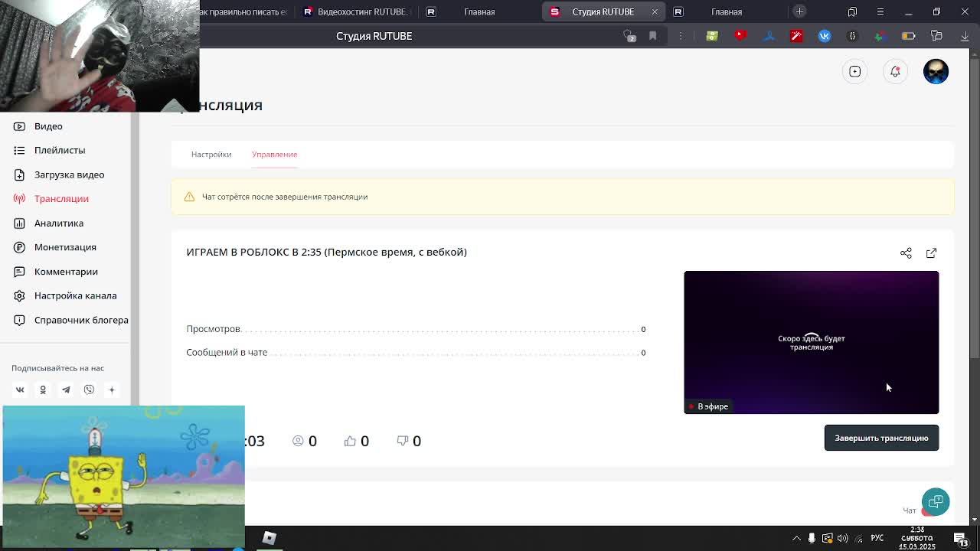Open the profile avatar menu
Screen dimensions: 980x551
(936, 71)
